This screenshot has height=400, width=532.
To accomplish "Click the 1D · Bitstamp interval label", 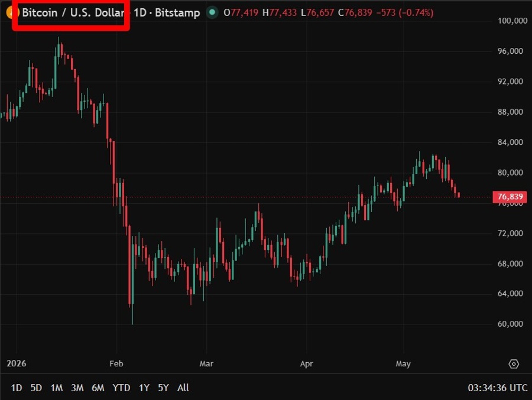I will [167, 13].
